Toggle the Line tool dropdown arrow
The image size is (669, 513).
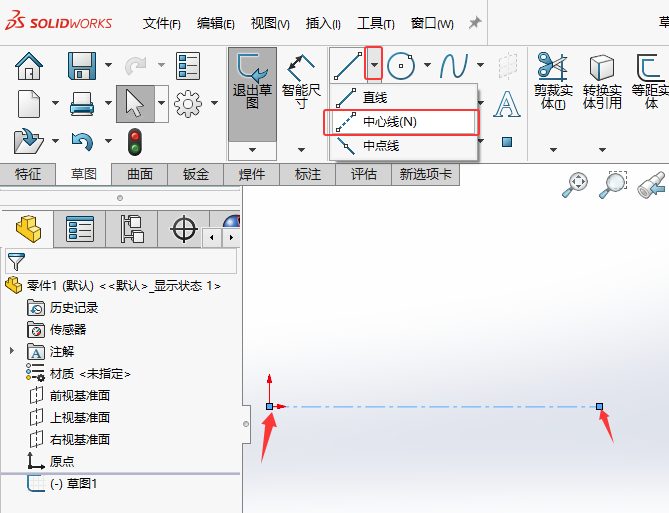(x=374, y=64)
